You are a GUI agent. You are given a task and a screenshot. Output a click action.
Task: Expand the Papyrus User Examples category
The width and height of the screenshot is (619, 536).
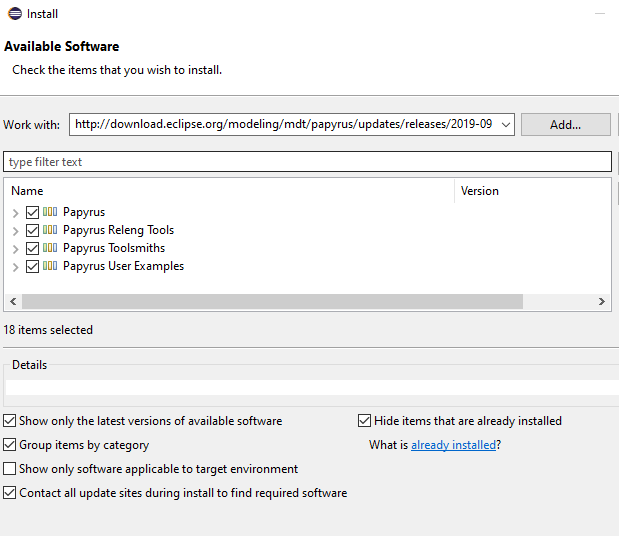16,267
